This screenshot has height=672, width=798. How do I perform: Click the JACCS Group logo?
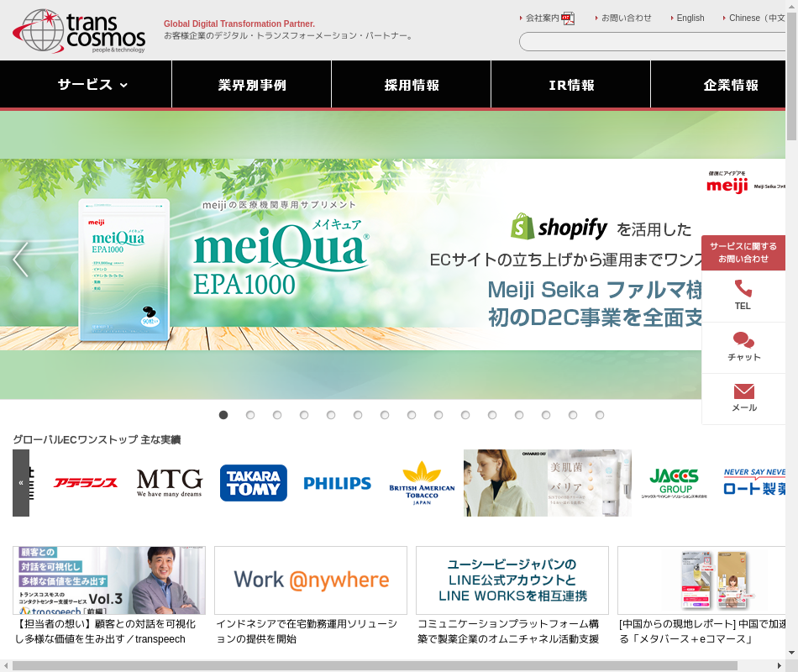click(675, 483)
